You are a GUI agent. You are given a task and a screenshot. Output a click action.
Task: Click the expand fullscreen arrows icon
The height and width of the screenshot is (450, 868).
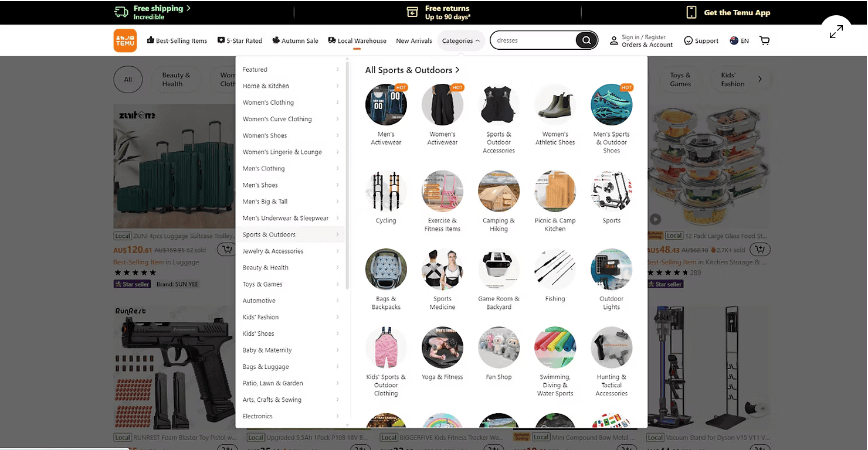836,32
